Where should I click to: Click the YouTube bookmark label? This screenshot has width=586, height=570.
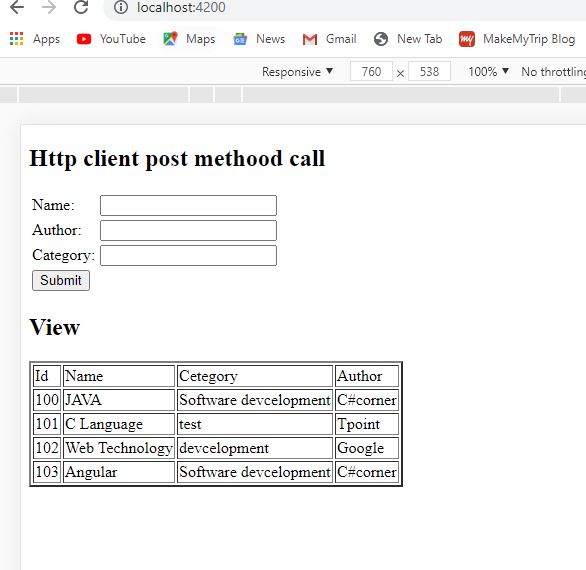(123, 39)
